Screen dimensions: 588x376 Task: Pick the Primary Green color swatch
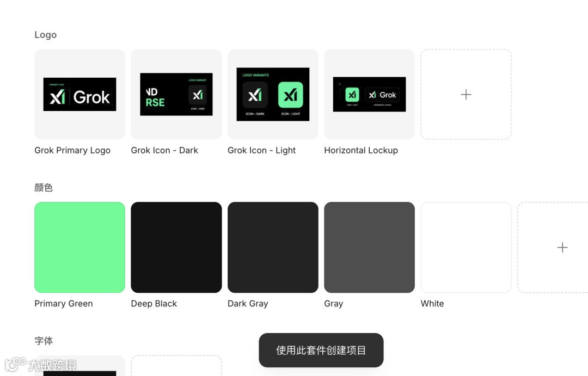pos(79,248)
